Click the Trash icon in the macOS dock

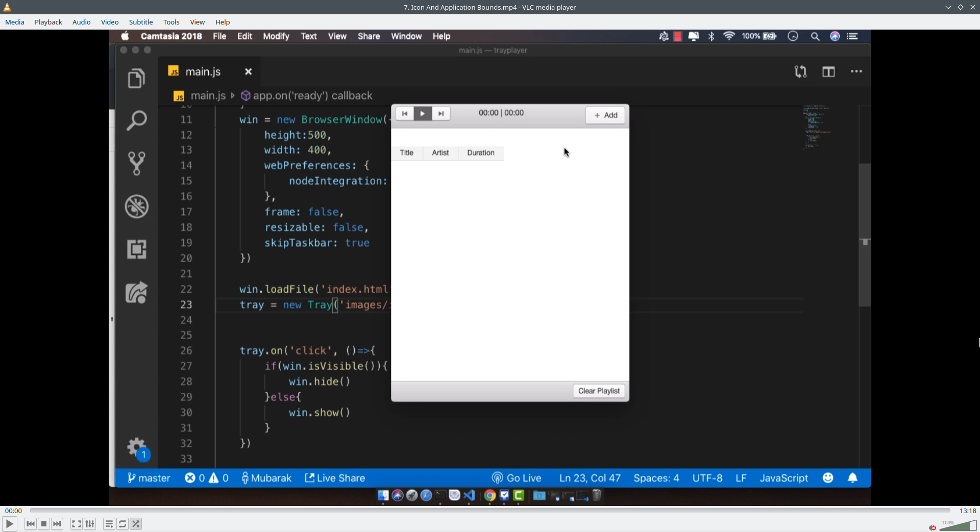click(x=597, y=495)
